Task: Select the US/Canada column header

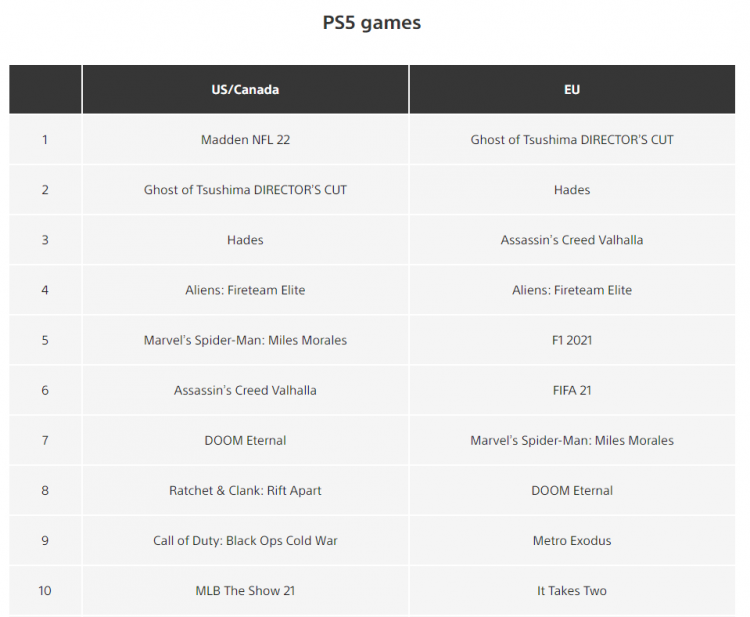Action: click(x=245, y=89)
